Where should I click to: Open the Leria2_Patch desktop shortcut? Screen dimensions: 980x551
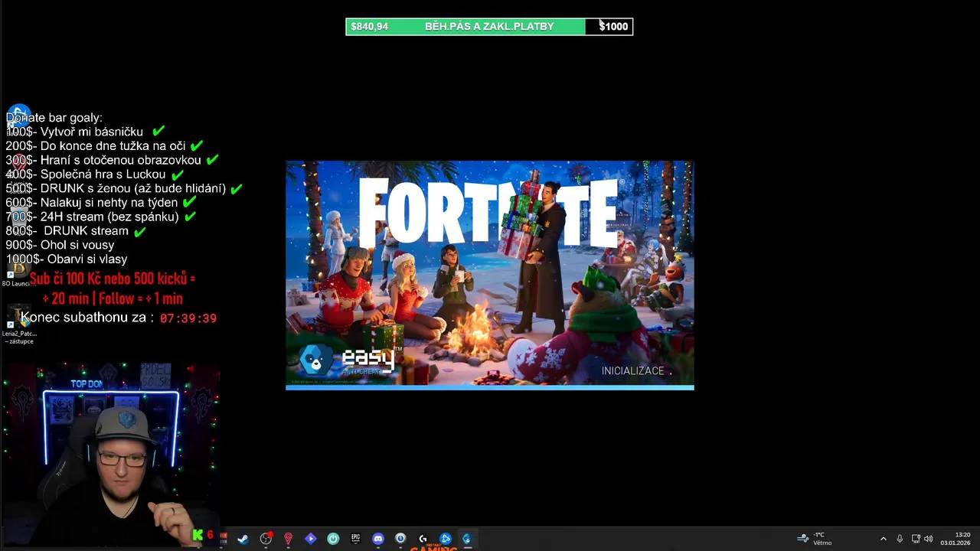coord(18,324)
